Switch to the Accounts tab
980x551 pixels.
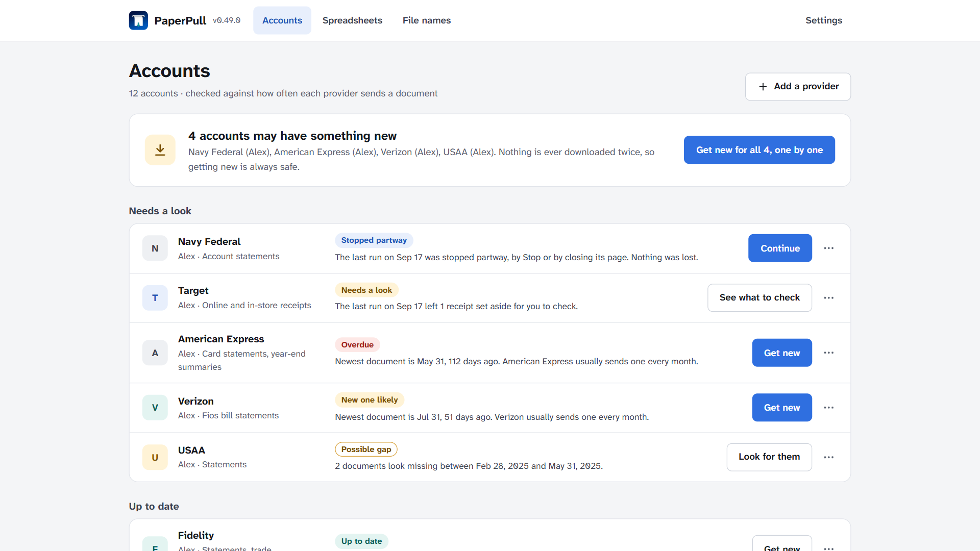coord(282,20)
